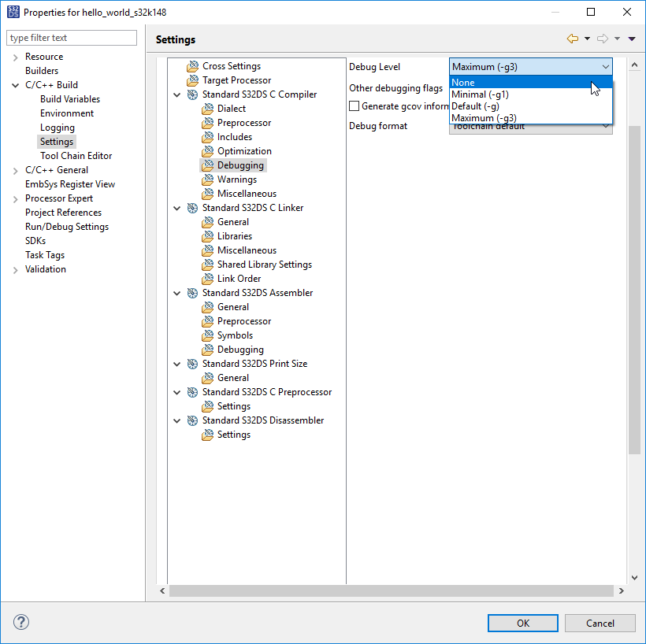Image resolution: width=646 pixels, height=644 pixels.
Task: Collapse the C/C++ Build tree node
Action: tap(15, 85)
